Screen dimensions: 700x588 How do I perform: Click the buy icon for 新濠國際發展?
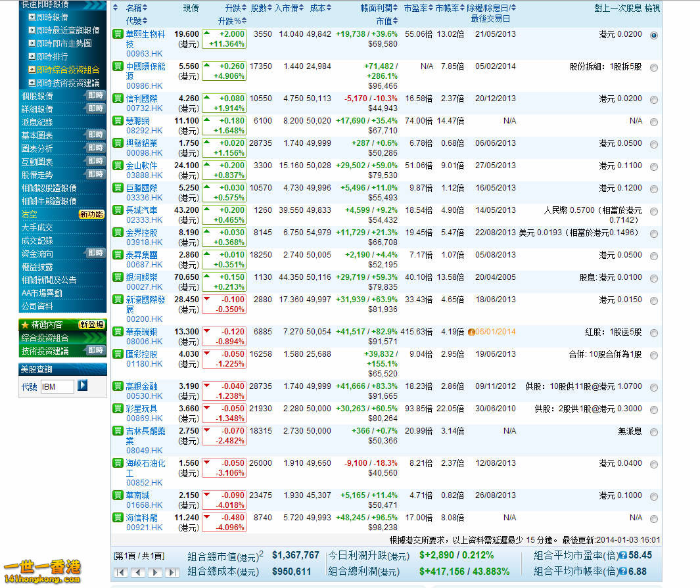tap(118, 299)
